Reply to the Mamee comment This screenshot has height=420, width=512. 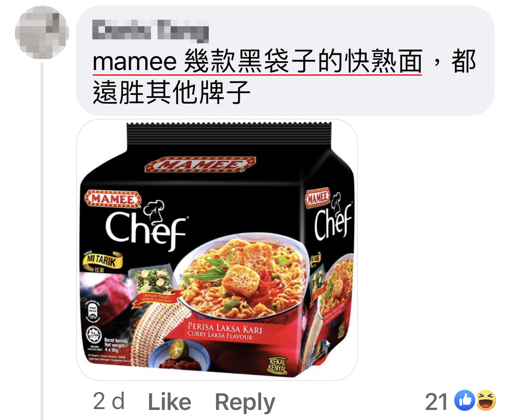245,402
